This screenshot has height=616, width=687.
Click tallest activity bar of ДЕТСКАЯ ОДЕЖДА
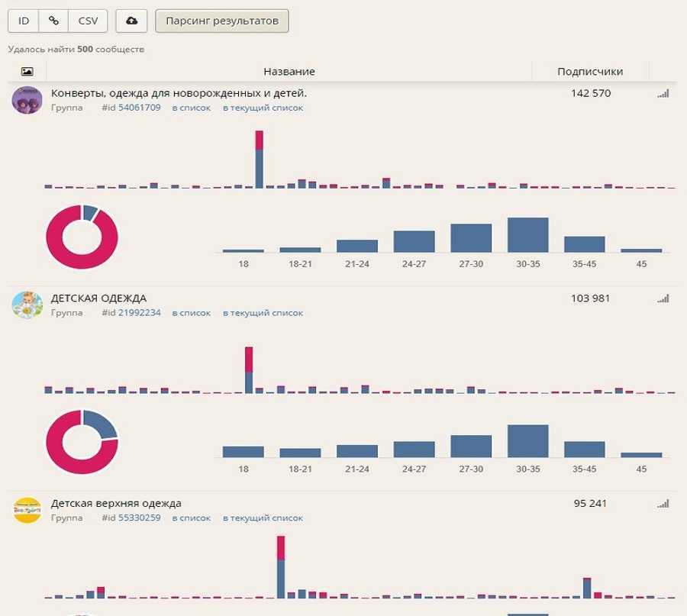(249, 370)
